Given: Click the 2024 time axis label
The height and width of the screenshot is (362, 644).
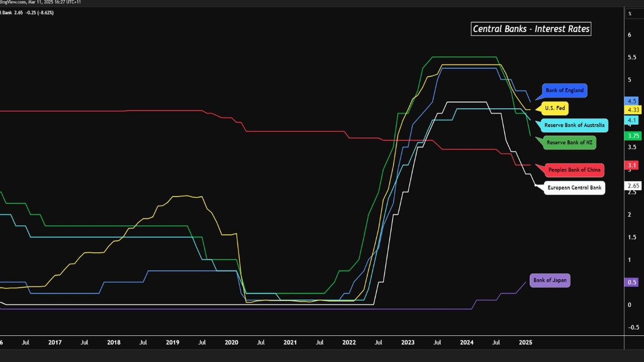Looking at the screenshot, I should (x=467, y=342).
